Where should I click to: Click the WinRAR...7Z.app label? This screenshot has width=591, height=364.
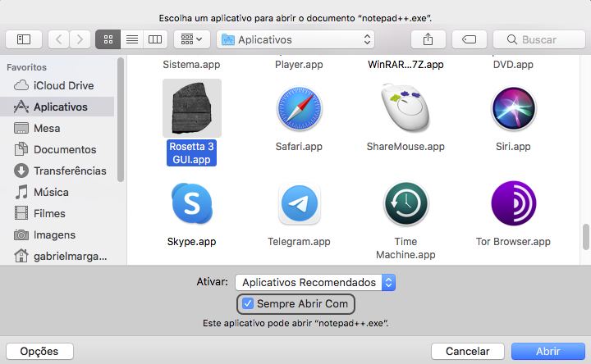tap(405, 65)
